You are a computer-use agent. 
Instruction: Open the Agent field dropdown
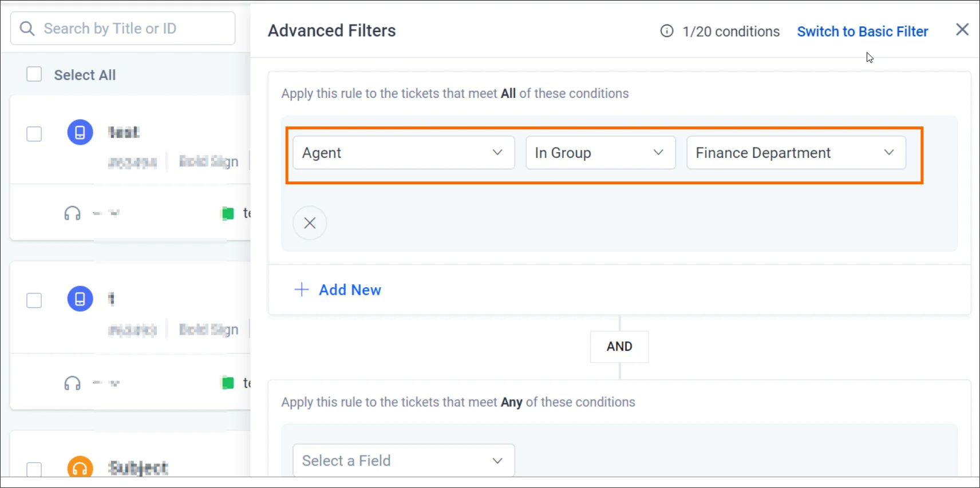[404, 153]
